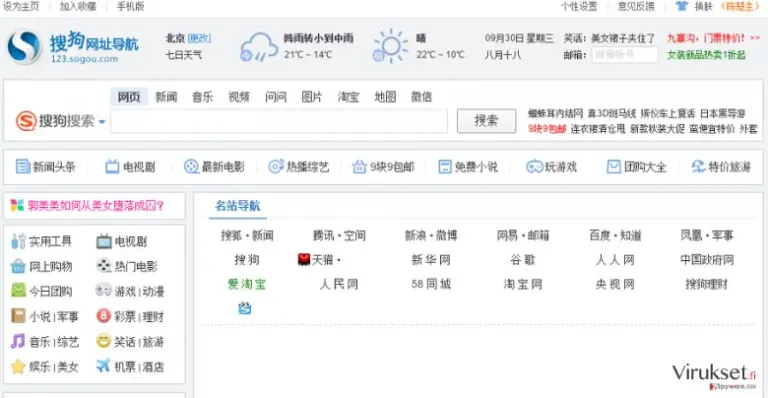
Task: Click the 网上购物 basket icon in sidebar
Action: 18,266
